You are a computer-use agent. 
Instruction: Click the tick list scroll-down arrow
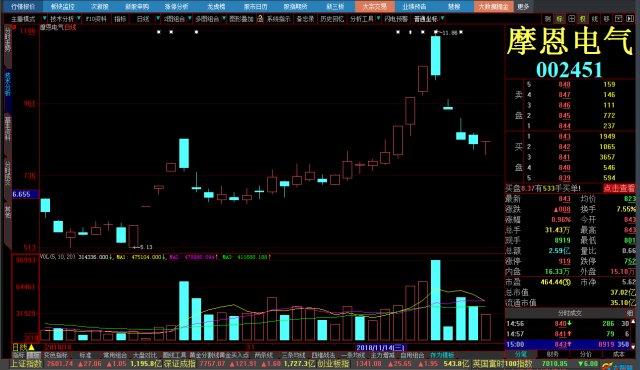(633, 346)
